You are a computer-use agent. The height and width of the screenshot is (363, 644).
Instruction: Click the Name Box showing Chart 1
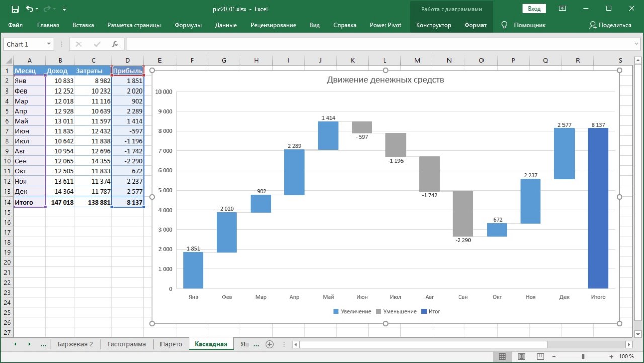pyautogui.click(x=24, y=44)
